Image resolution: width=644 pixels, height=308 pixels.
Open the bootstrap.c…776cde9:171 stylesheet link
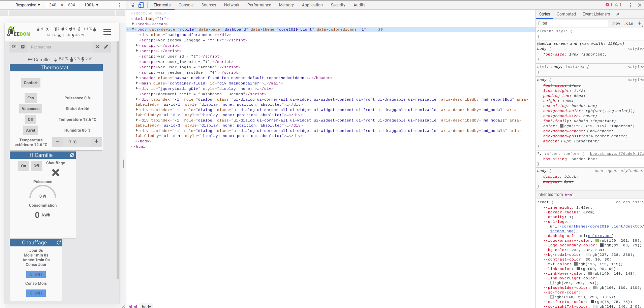pyautogui.click(x=617, y=154)
